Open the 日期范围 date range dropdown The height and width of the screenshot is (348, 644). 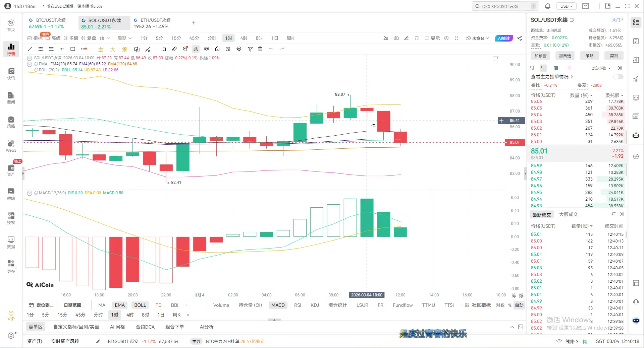point(74,305)
